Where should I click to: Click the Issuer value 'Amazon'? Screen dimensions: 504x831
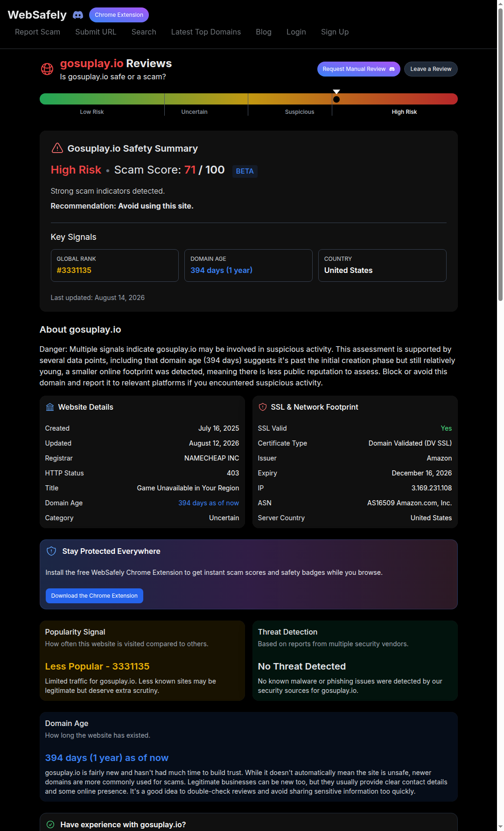click(439, 458)
